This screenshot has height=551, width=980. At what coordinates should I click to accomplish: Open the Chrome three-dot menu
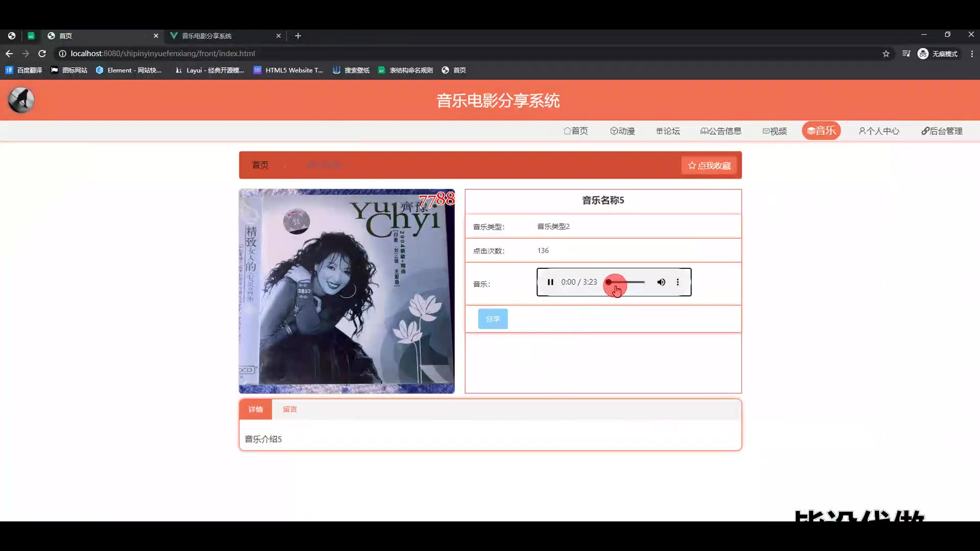tap(972, 54)
